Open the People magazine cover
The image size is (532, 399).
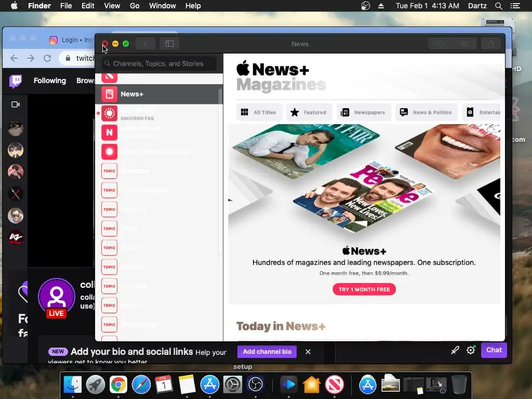click(363, 197)
